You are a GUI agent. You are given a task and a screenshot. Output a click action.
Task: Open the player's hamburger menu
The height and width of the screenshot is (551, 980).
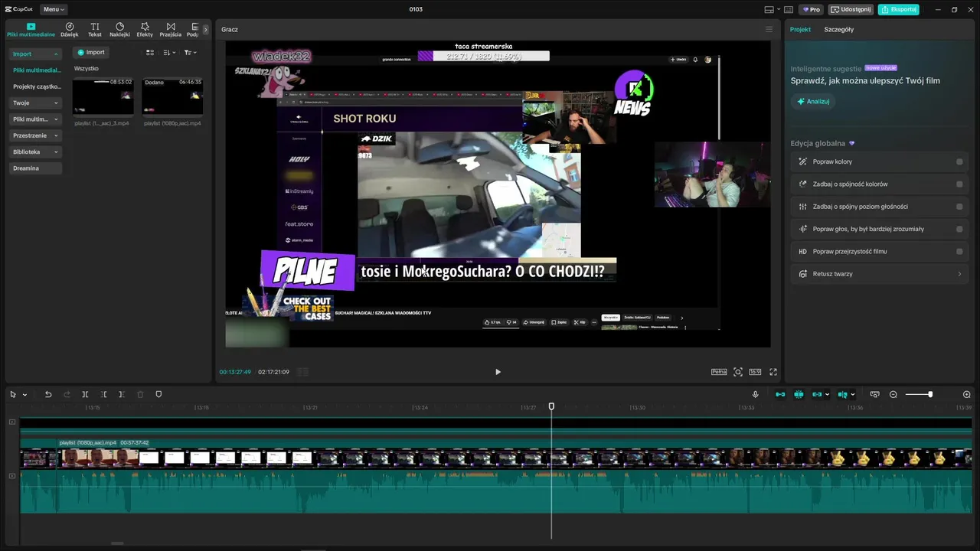pos(769,29)
